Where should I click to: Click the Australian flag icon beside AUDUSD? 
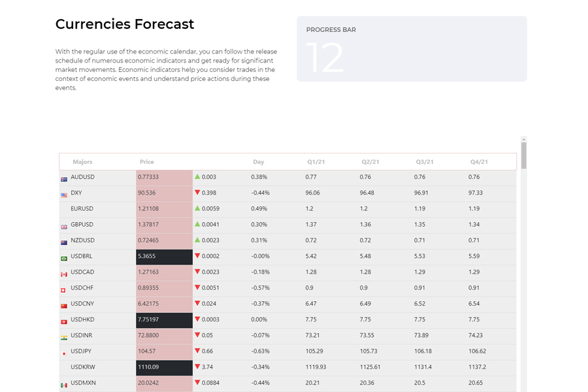coord(64,178)
